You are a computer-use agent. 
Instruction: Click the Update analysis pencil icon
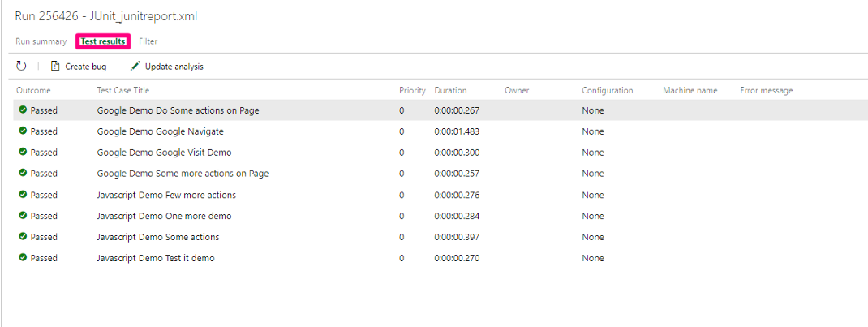pos(135,67)
